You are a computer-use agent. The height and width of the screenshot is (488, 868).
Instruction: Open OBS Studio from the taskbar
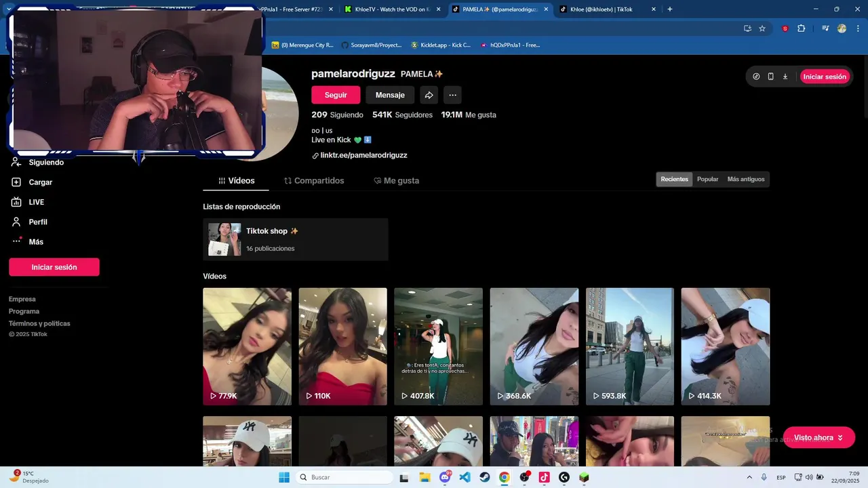(524, 477)
